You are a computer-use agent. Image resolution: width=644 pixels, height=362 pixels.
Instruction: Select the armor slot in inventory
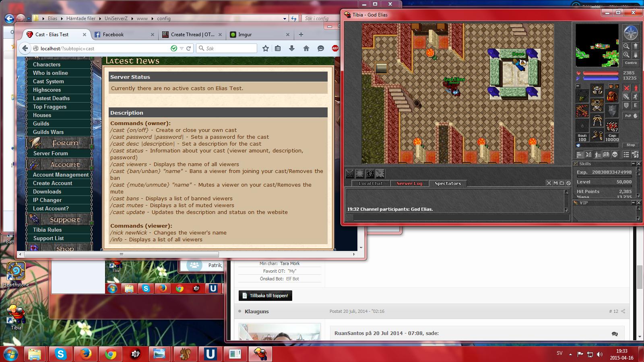(x=597, y=105)
